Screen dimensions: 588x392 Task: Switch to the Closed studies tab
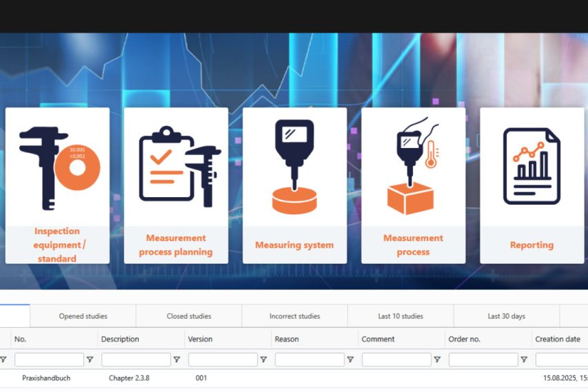click(189, 316)
